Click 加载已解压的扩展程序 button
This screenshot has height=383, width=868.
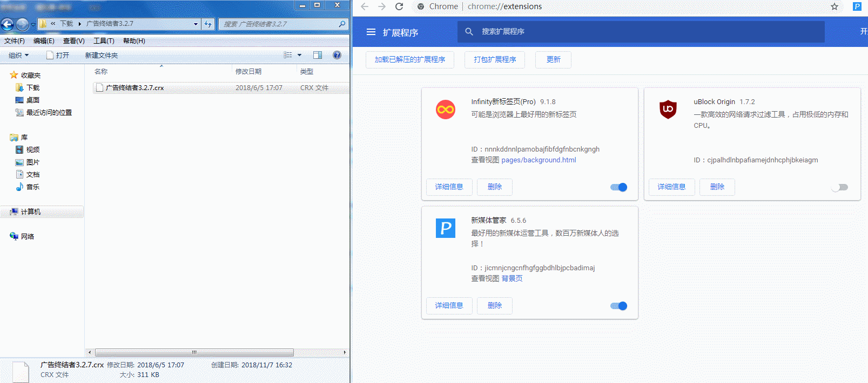pos(410,59)
